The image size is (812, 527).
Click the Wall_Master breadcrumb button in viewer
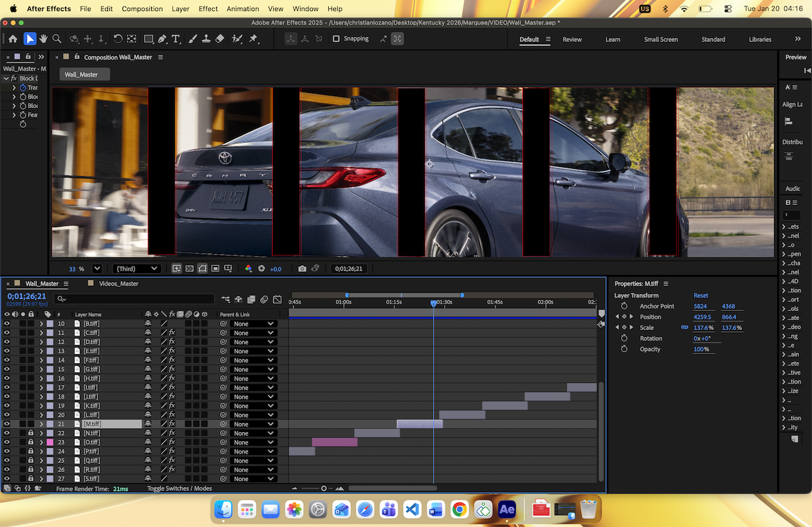(x=84, y=75)
